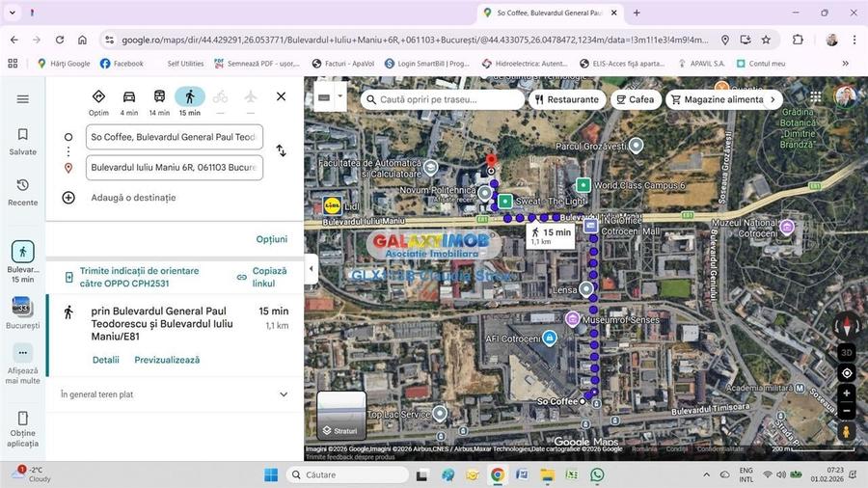
Task: Zoom in on the map
Action: point(846,393)
